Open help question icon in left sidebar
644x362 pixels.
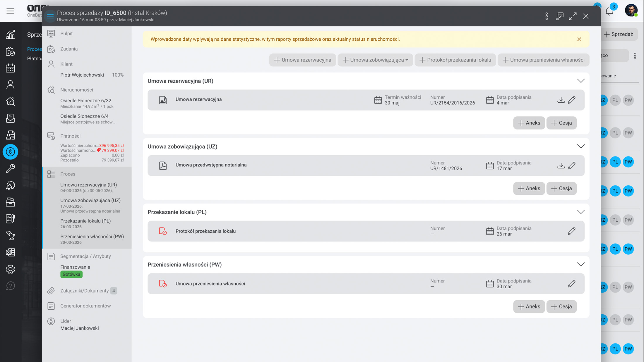click(11, 286)
